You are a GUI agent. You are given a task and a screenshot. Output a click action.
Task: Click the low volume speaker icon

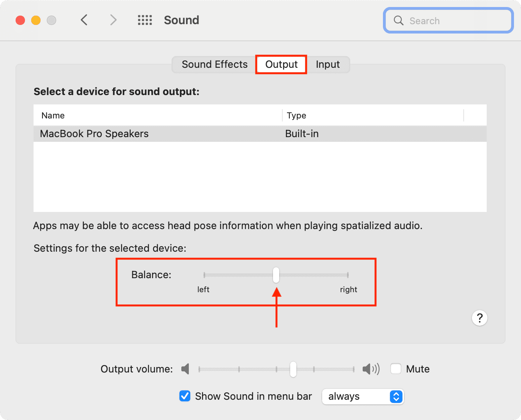[186, 369]
